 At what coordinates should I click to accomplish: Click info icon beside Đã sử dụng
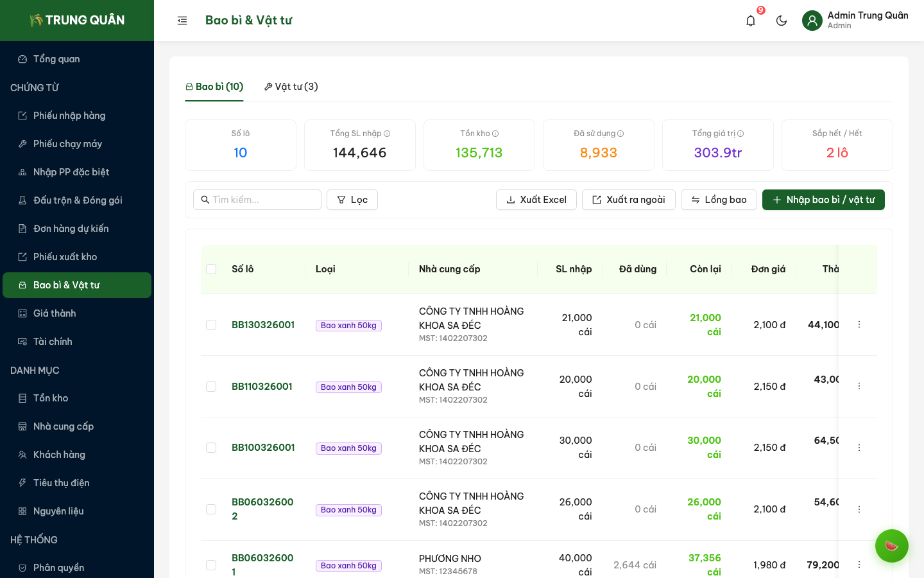pos(620,134)
